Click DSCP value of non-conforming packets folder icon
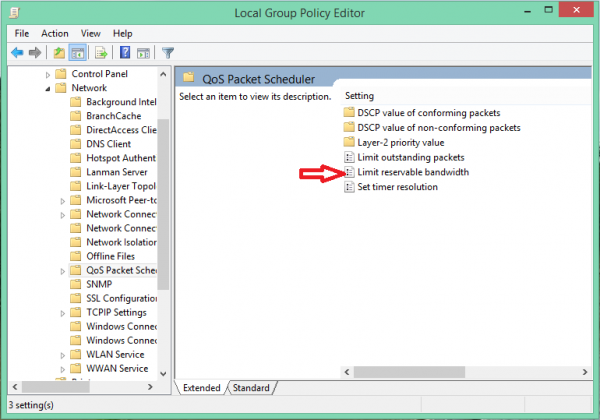 [x=349, y=127]
